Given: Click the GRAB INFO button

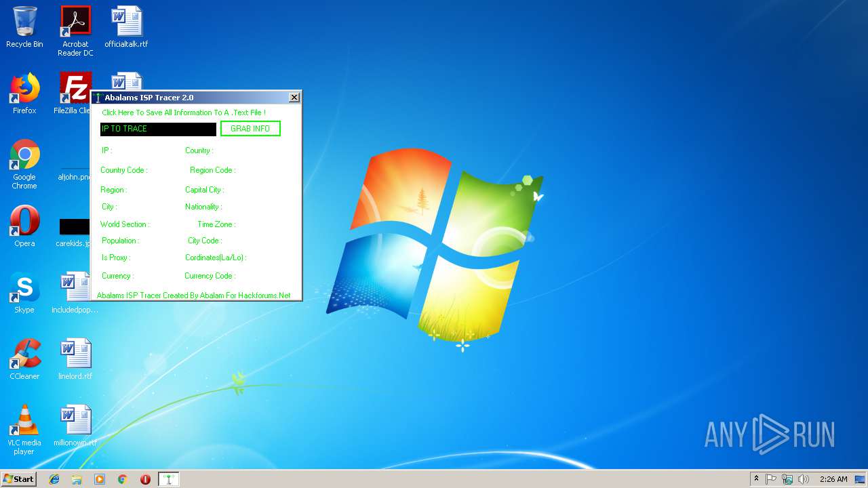Looking at the screenshot, I should click(250, 129).
